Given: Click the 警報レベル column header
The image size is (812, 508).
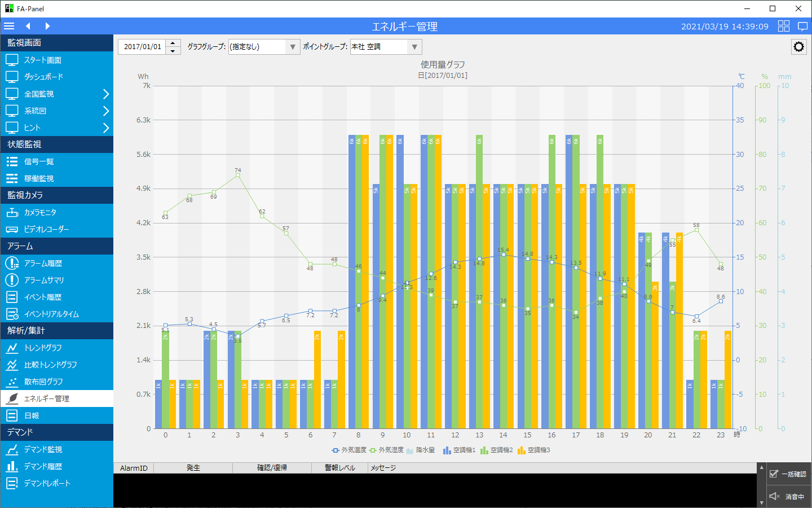Looking at the screenshot, I should click(340, 468).
